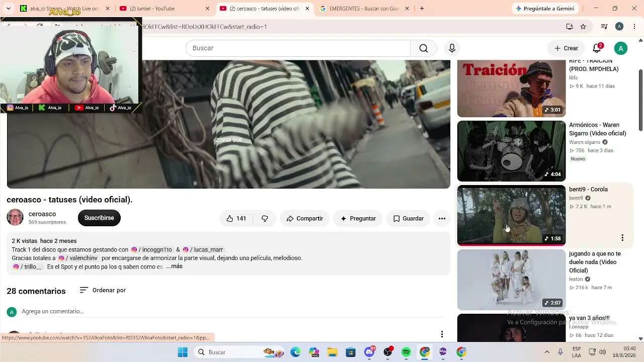Screen dimensions: 644x362
Task: Open Armónicos - Waren Sigarro title
Action: pos(598,129)
